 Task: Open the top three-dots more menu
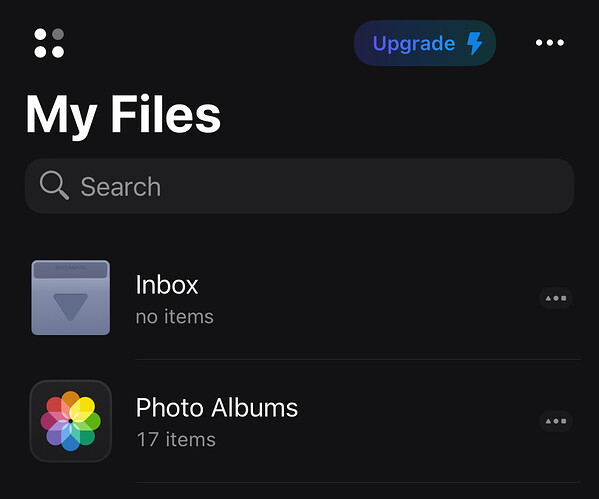click(550, 42)
